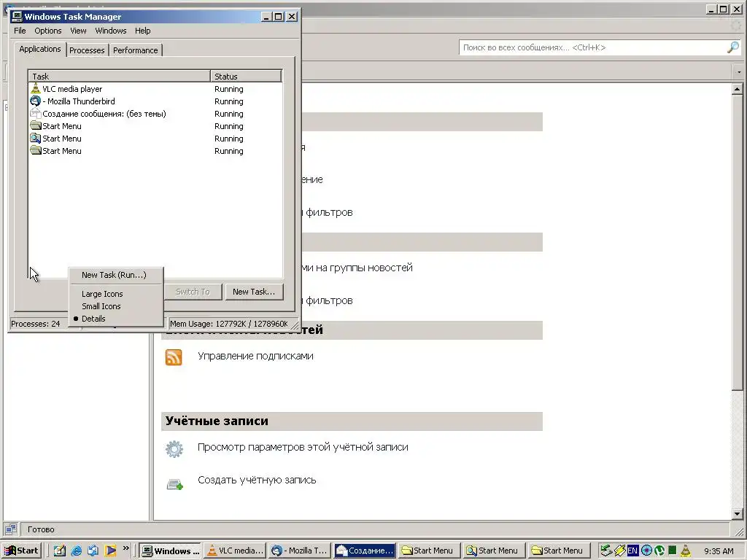Open the File menu in Task Manager
The image size is (747, 560).
[20, 31]
